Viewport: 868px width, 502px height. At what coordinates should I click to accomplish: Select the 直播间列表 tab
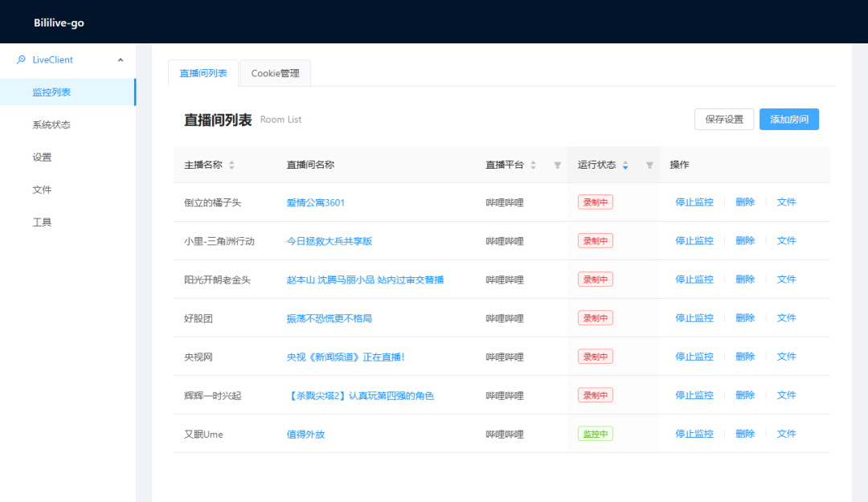pyautogui.click(x=203, y=73)
